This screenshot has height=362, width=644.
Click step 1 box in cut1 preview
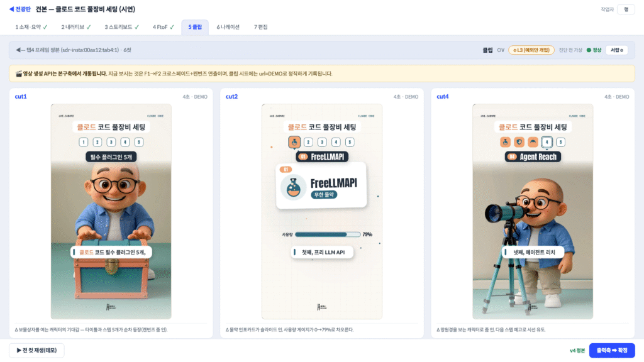pyautogui.click(x=84, y=142)
